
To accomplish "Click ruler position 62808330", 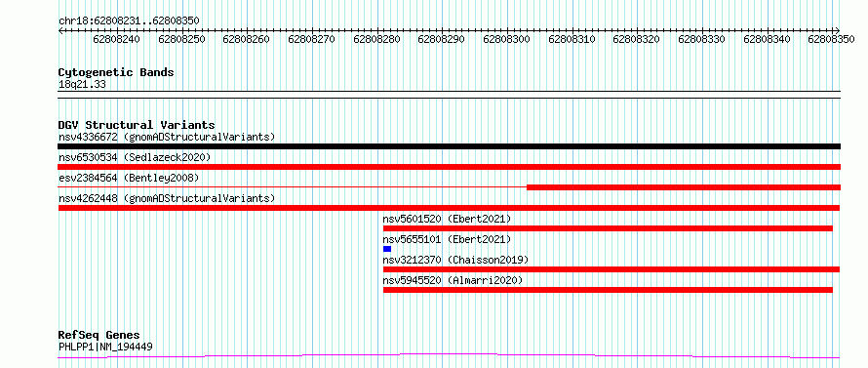I will (x=701, y=39).
